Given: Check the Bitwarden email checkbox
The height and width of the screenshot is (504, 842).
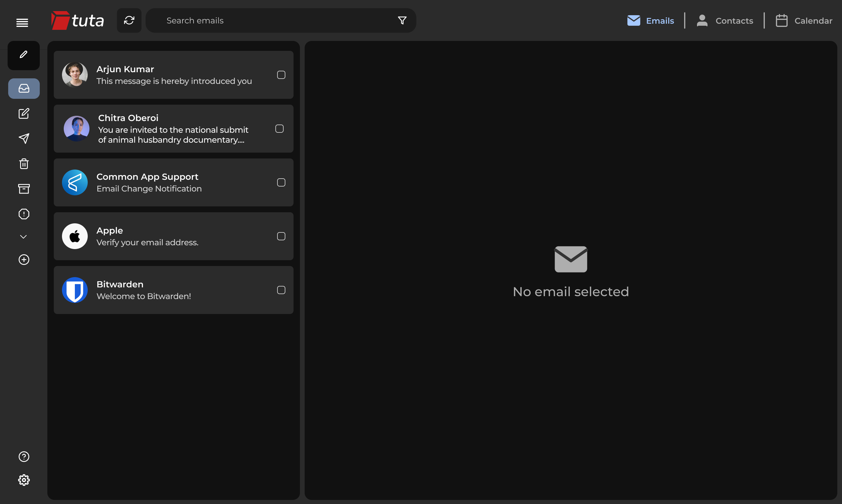Looking at the screenshot, I should point(281,290).
